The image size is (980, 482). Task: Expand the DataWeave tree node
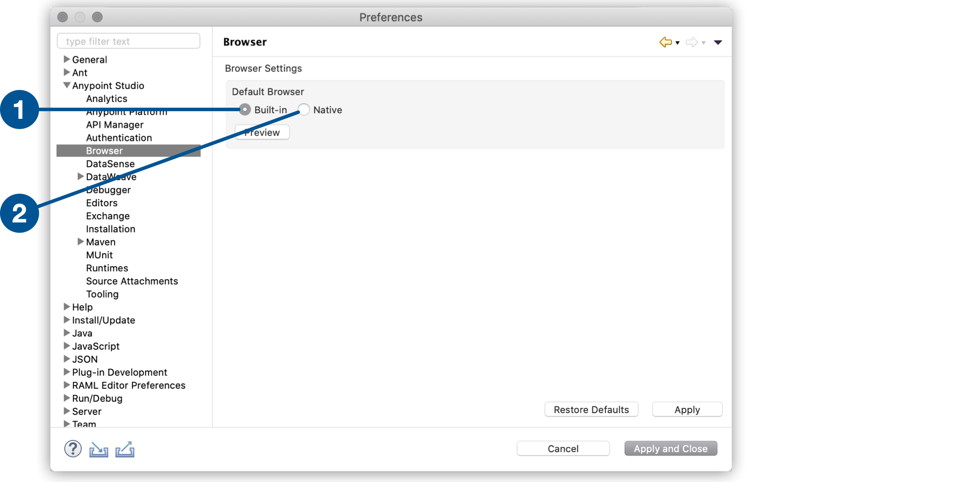click(x=80, y=176)
